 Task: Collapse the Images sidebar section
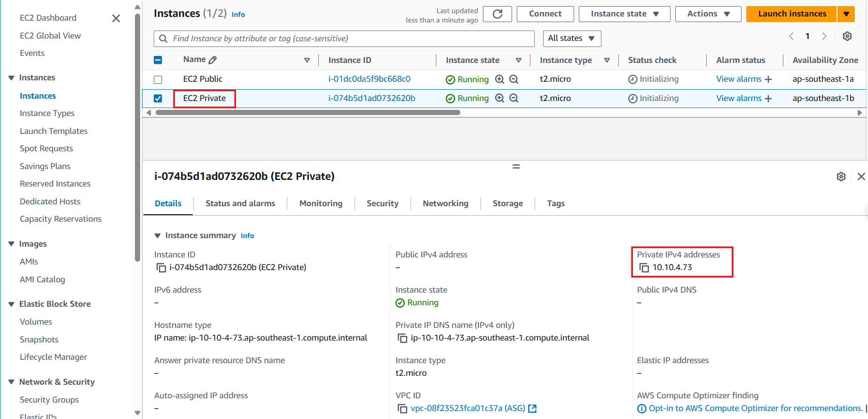click(11, 244)
